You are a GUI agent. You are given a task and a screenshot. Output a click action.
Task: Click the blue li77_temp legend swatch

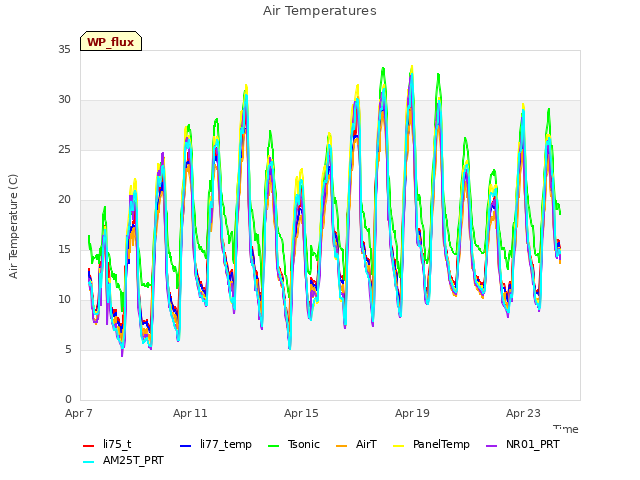[x=186, y=446]
